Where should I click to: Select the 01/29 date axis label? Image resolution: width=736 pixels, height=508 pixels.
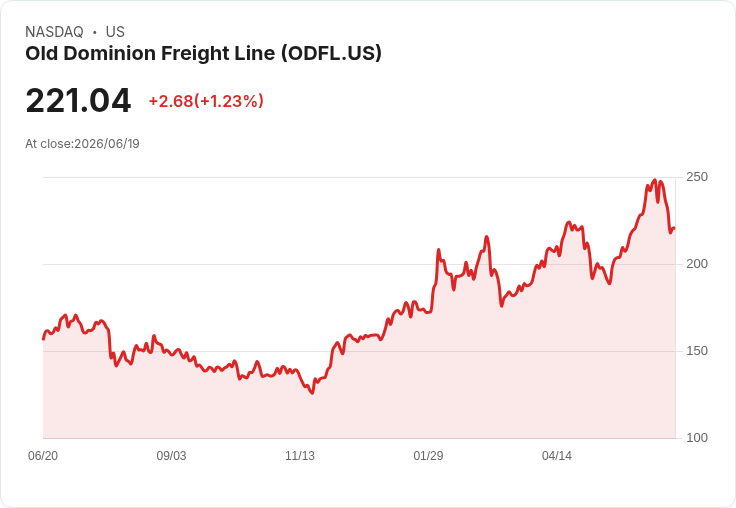click(x=428, y=455)
